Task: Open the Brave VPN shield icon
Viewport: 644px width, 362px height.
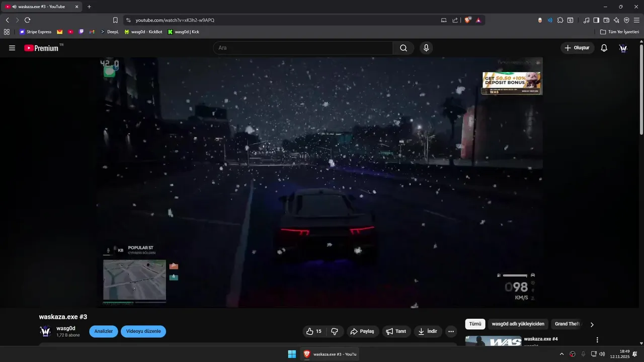Action: [626, 20]
